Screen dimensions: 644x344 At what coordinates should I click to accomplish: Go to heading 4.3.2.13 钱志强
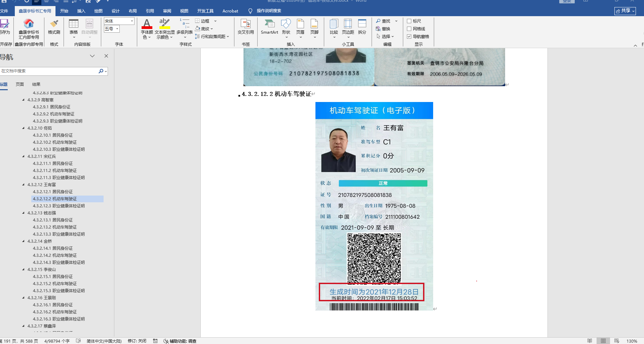point(42,213)
